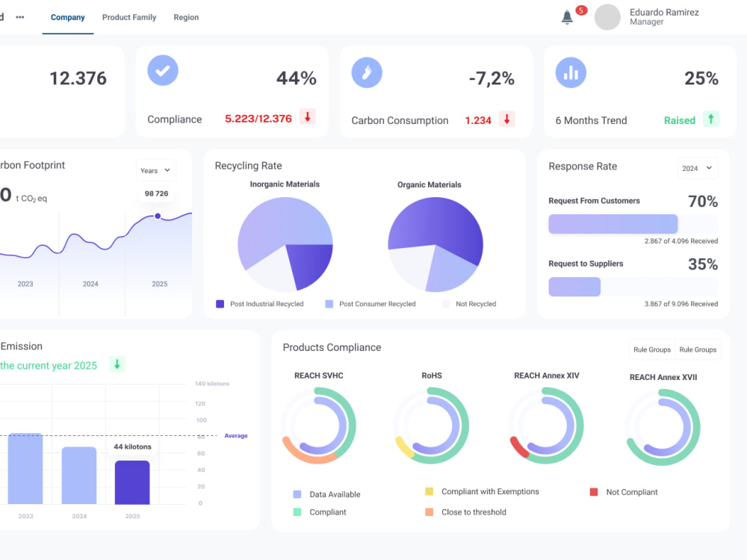The height and width of the screenshot is (560, 747).
Task: Click the red down arrow beside 5.223/12.376
Action: tap(308, 117)
